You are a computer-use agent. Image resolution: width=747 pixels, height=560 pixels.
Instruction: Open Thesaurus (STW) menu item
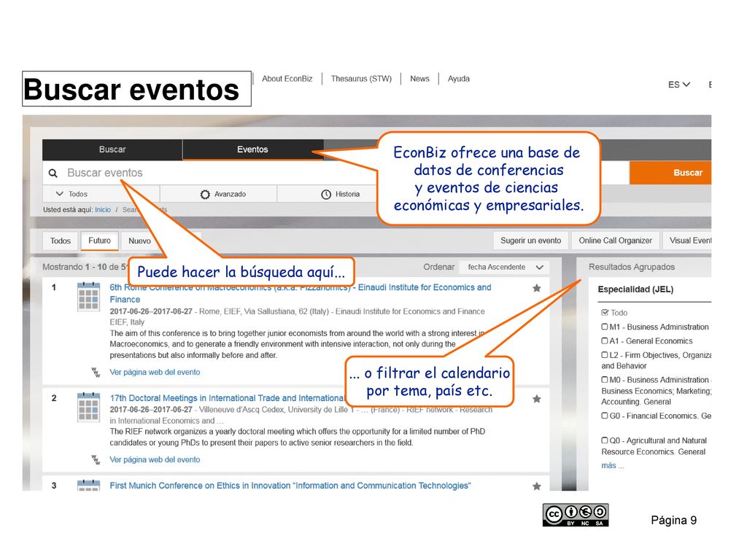361,79
